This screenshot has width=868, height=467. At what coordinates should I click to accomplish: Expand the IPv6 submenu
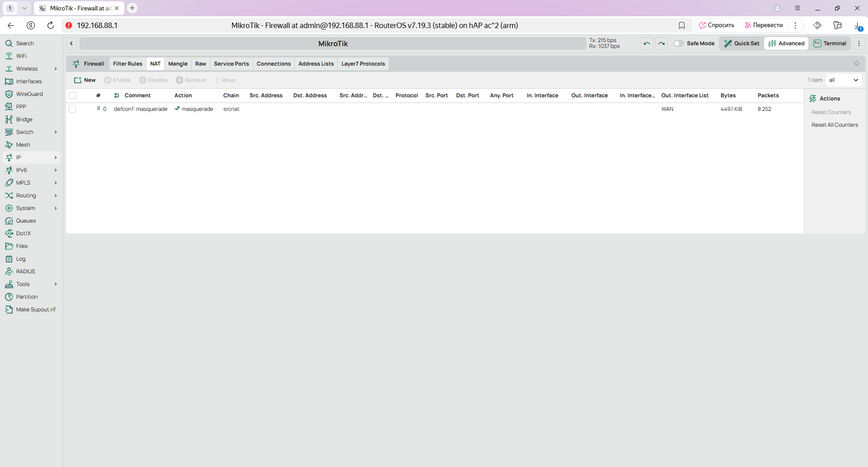56,170
